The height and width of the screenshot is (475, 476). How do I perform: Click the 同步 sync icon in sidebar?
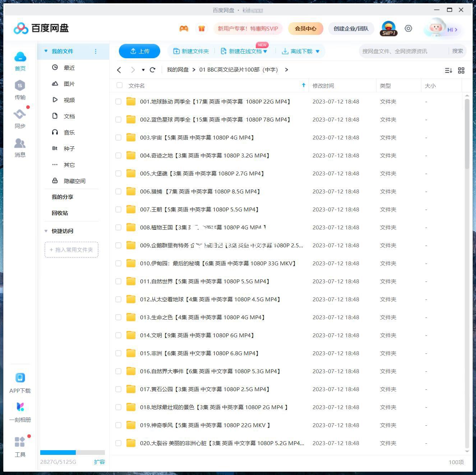[20, 115]
